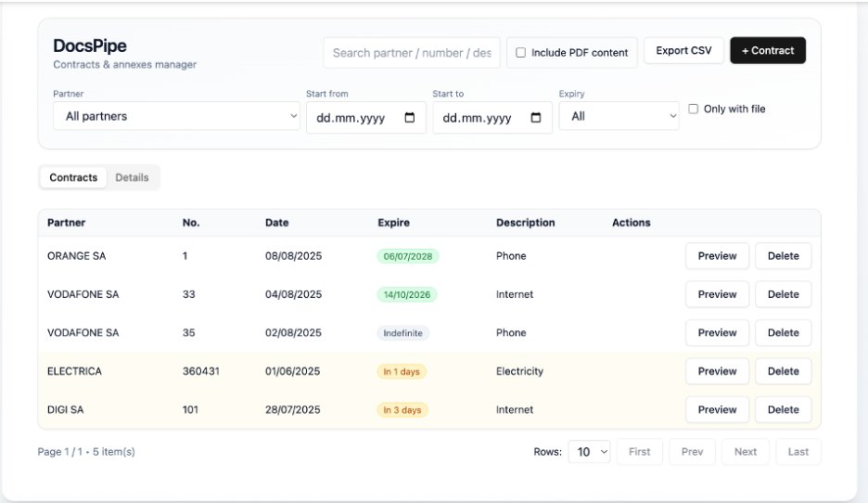868x503 pixels.
Task: Delete the ELECTRICA contract
Action: (x=784, y=371)
